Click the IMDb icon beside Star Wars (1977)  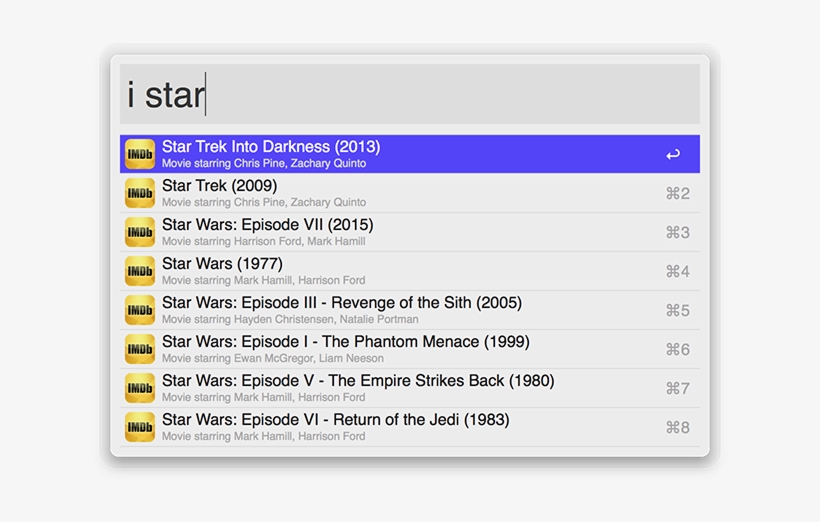pos(140,271)
